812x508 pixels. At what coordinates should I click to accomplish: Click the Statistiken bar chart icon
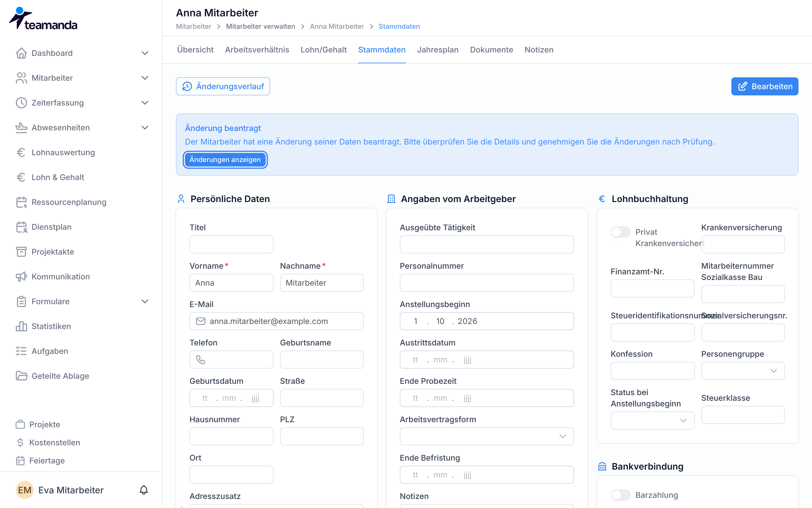(21, 326)
